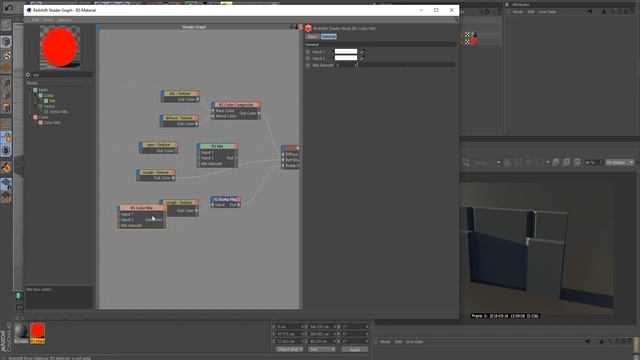Image resolution: width=640 pixels, height=360 pixels.
Task: Select the Basic tab in shader node panel
Action: [312, 36]
